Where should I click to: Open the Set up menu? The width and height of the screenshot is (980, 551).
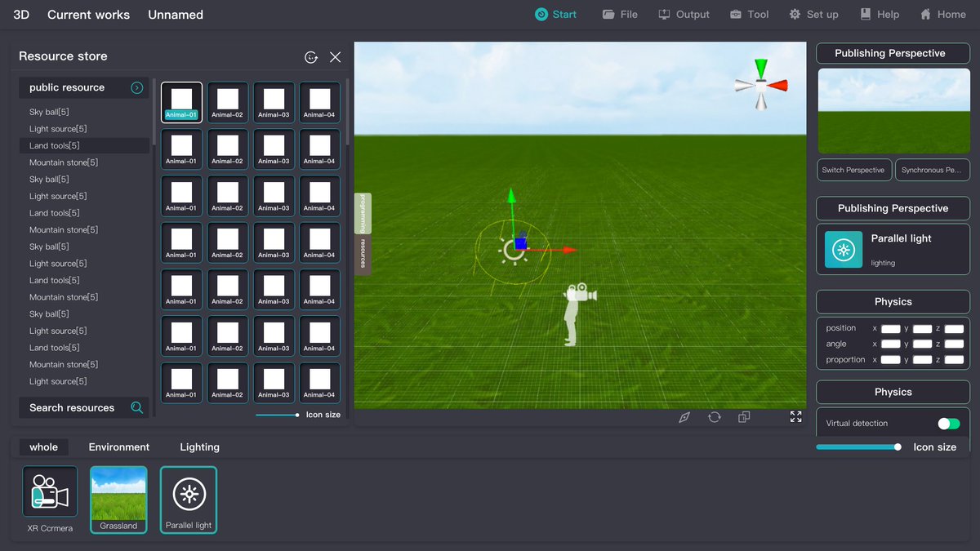point(813,15)
